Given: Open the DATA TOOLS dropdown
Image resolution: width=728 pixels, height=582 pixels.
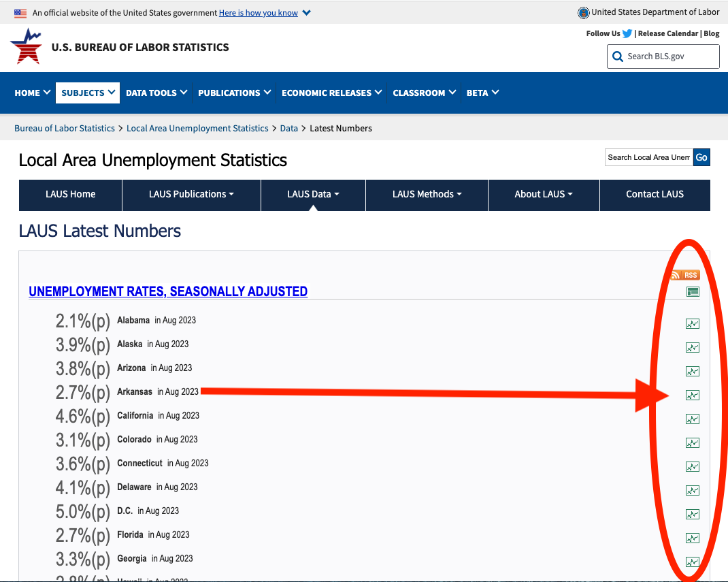Looking at the screenshot, I should 156,93.
